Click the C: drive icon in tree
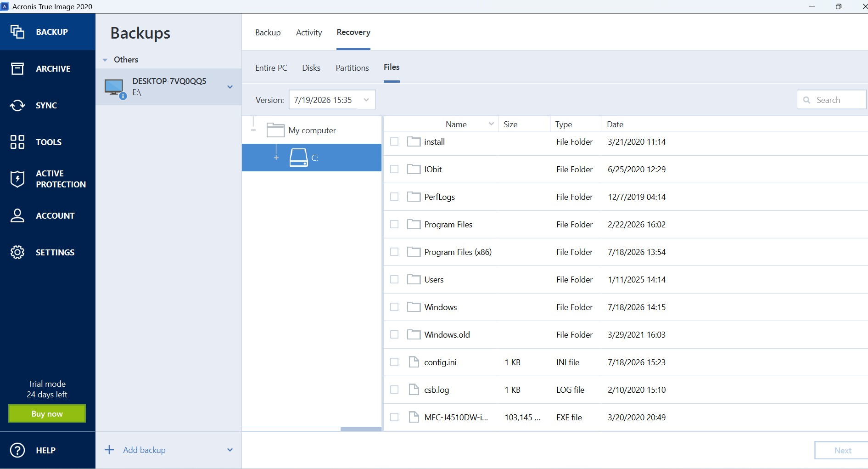This screenshot has width=868, height=469. [298, 158]
